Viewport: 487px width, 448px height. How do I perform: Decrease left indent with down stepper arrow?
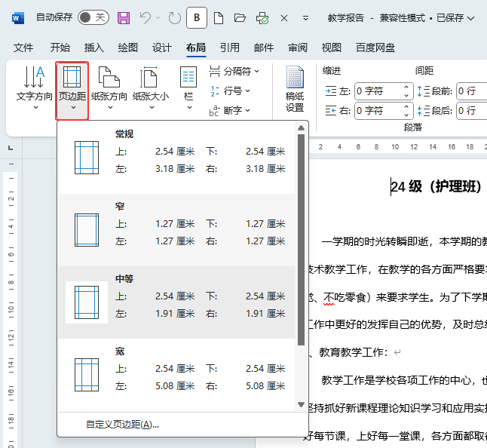406,95
